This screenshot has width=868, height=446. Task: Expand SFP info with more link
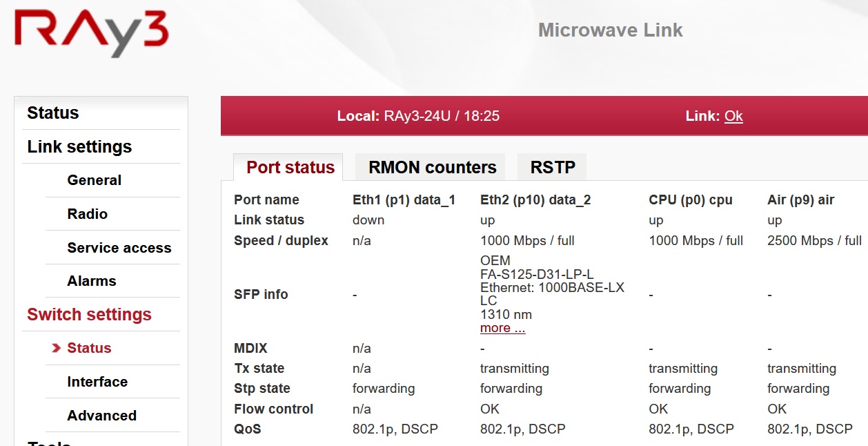coord(502,328)
